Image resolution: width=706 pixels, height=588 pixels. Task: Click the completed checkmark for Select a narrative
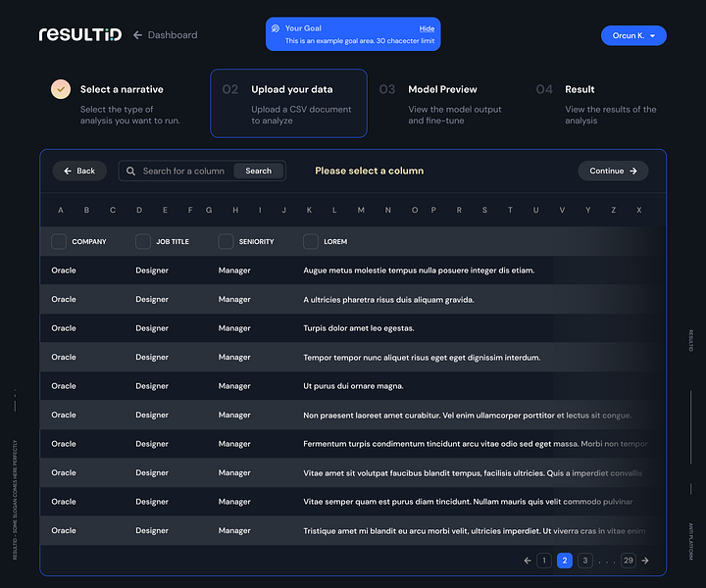[61, 89]
